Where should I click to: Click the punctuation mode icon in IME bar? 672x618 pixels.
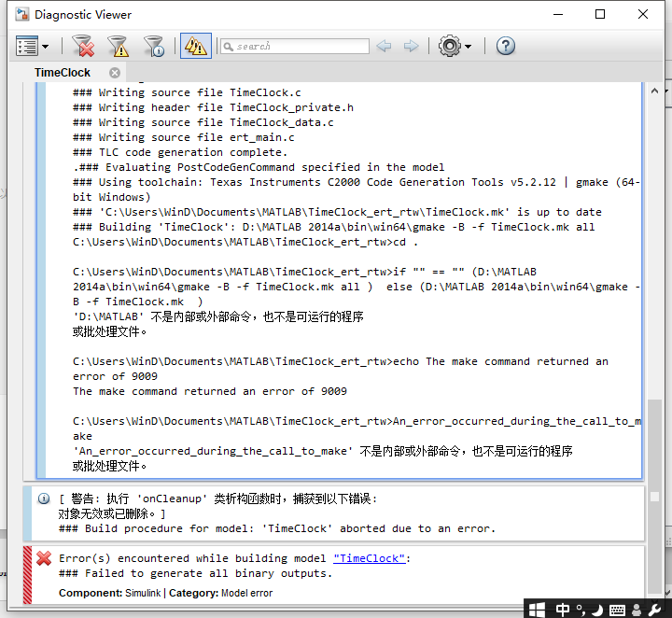pos(581,610)
